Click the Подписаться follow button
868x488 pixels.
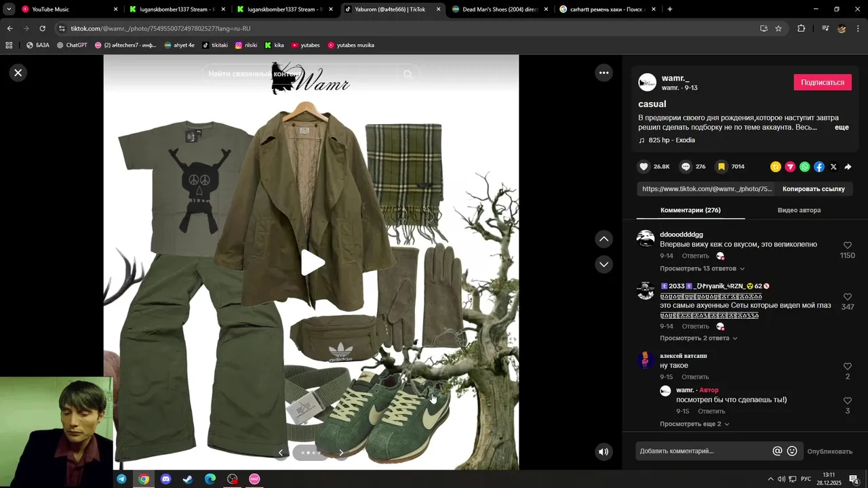tap(823, 82)
